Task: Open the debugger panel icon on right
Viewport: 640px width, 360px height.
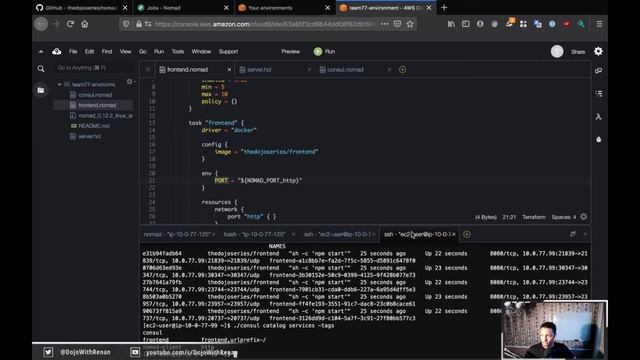Action: pyautogui.click(x=599, y=140)
